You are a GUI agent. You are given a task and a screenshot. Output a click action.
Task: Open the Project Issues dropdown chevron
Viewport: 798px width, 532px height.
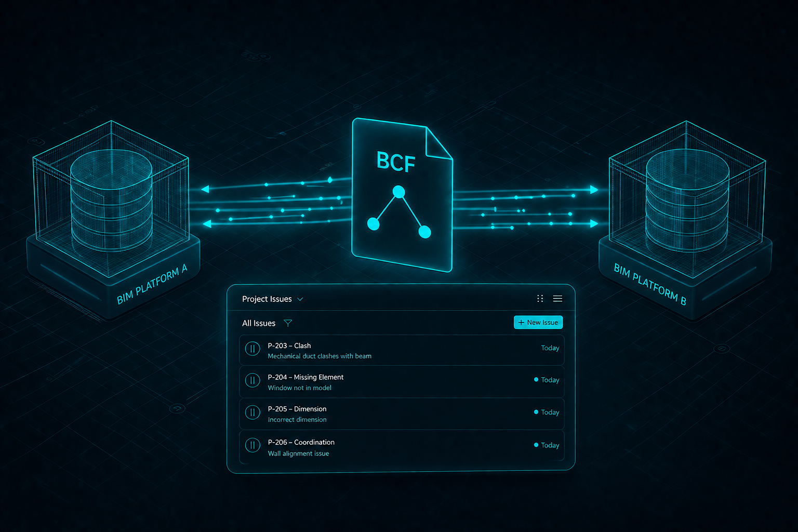point(300,299)
